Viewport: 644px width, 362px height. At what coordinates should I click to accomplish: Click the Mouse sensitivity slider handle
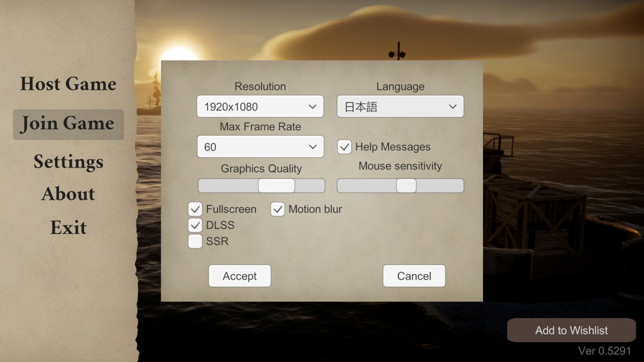(x=406, y=186)
